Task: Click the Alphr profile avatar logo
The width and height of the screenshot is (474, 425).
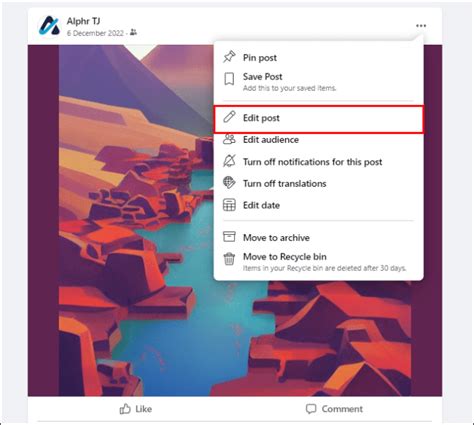Action: click(x=49, y=25)
